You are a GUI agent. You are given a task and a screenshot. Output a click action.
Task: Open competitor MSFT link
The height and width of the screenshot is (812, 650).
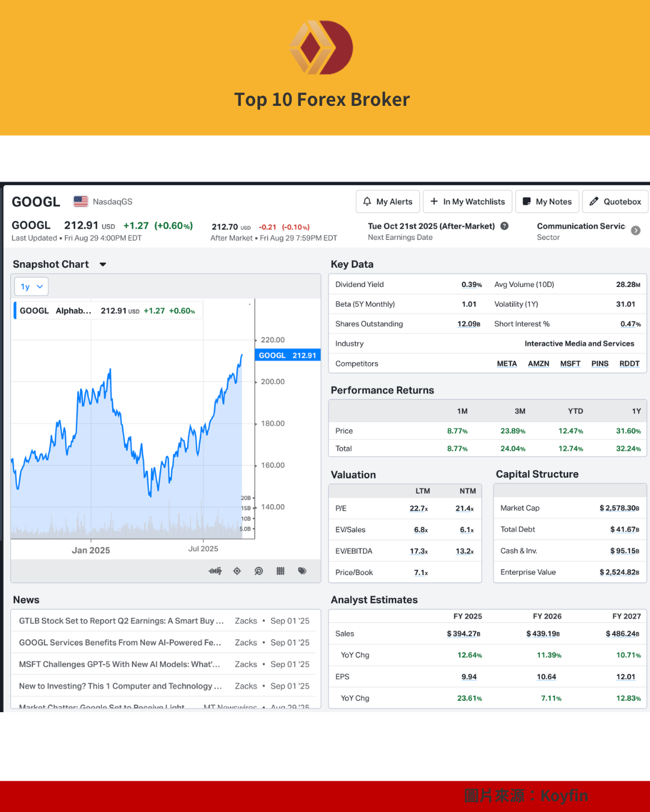(x=571, y=363)
